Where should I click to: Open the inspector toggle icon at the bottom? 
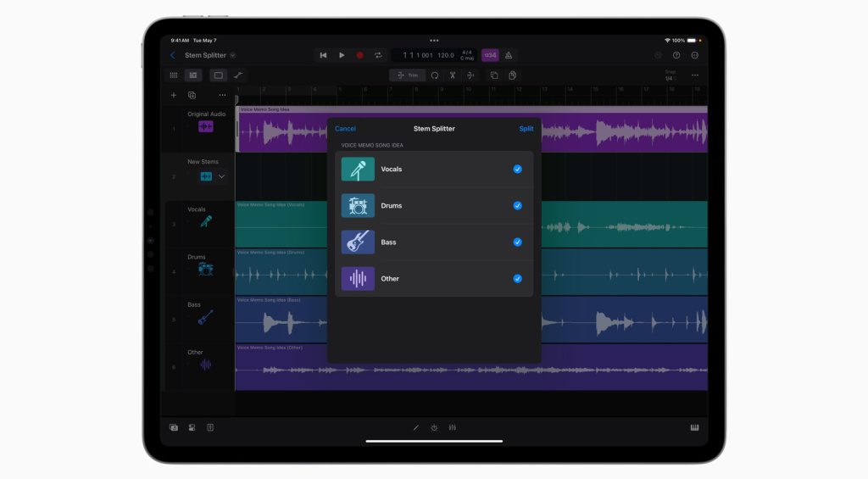coord(192,427)
